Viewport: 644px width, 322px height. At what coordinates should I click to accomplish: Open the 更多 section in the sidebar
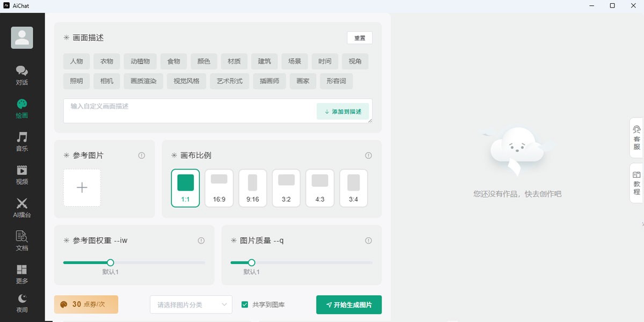pyautogui.click(x=21, y=273)
